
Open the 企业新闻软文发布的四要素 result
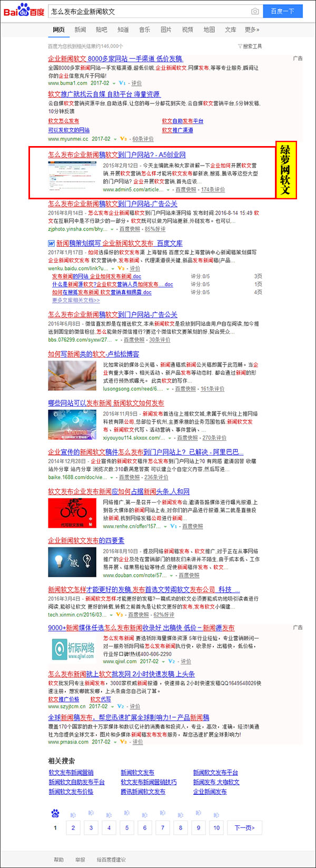(86, 541)
